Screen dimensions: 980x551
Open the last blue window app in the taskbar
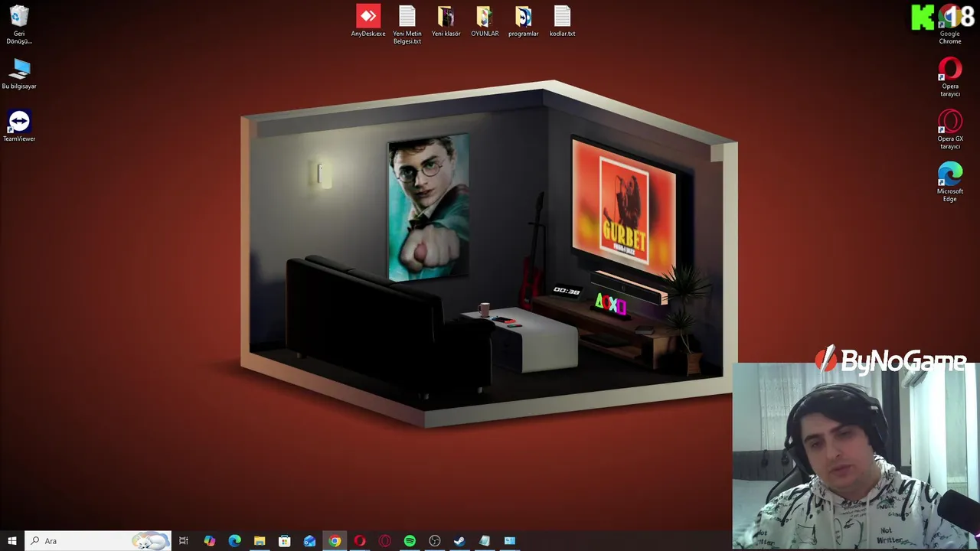coord(510,541)
